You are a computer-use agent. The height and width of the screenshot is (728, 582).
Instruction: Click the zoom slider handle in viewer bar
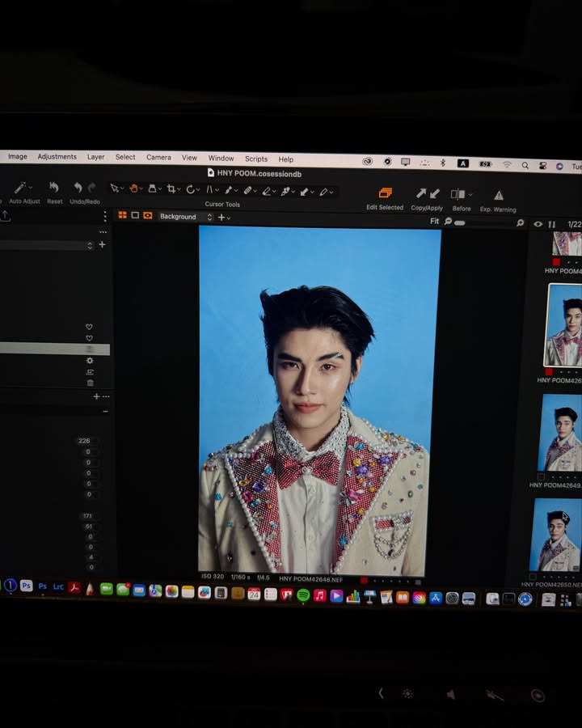pyautogui.click(x=459, y=223)
